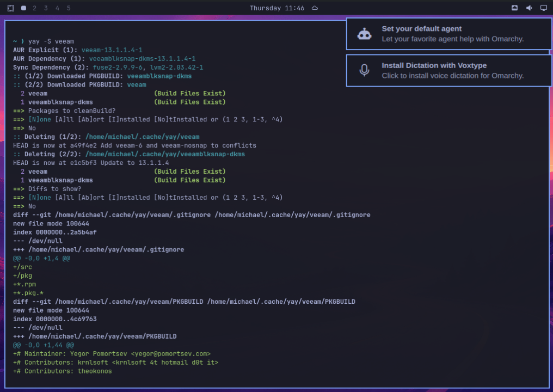The height and width of the screenshot is (392, 553).
Task: Click the display monitor tray icon
Action: [x=544, y=8]
